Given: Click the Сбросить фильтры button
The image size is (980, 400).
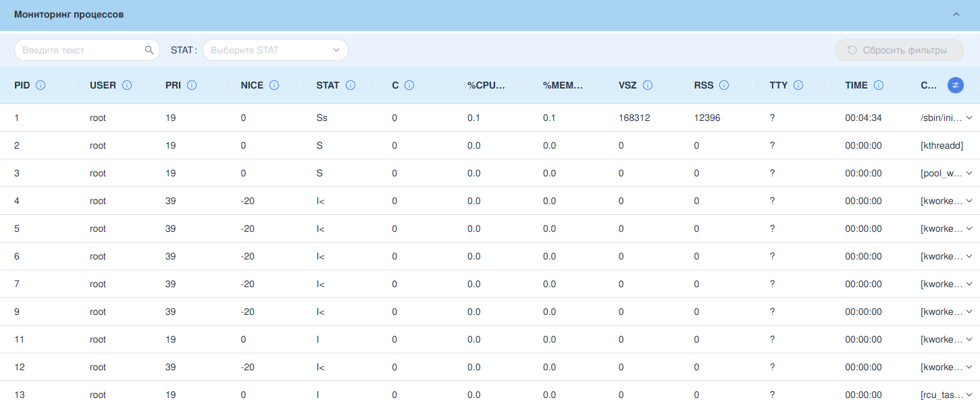Looking at the screenshot, I should [x=899, y=50].
